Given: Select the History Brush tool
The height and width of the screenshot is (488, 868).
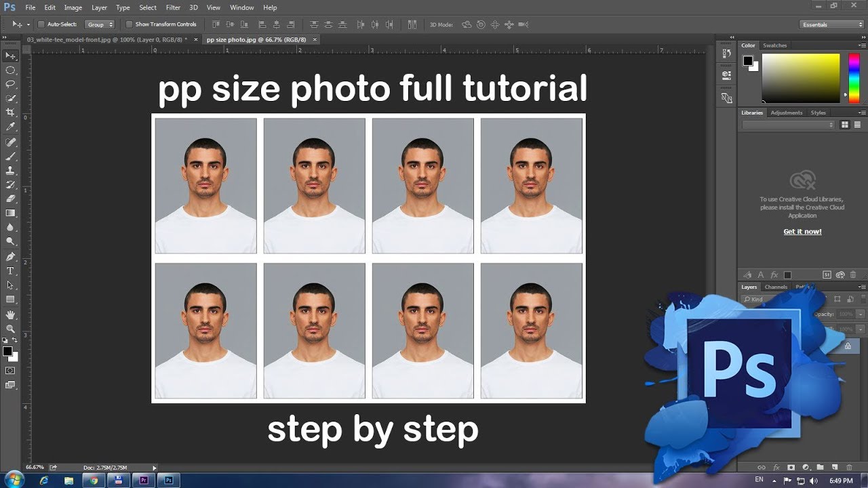Looking at the screenshot, I should click(10, 184).
